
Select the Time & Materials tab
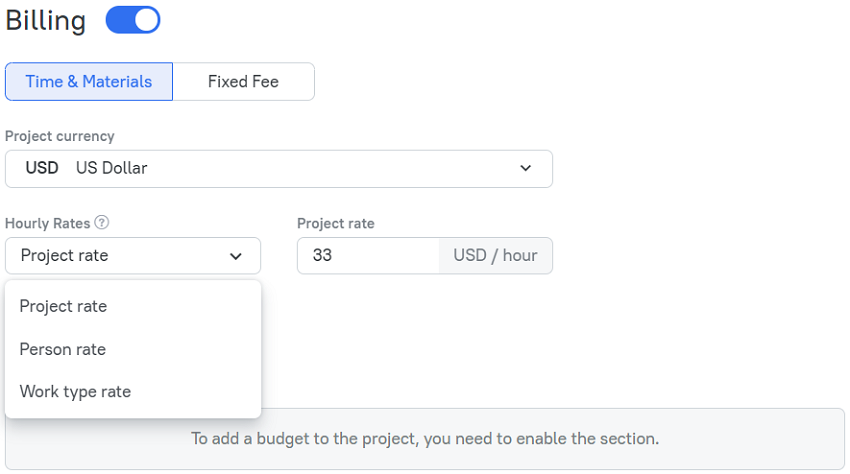click(x=89, y=81)
